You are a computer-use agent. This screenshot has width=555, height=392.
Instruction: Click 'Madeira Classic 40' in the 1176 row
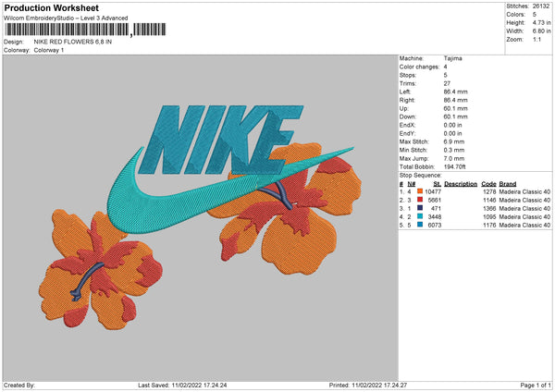pyautogui.click(x=524, y=225)
